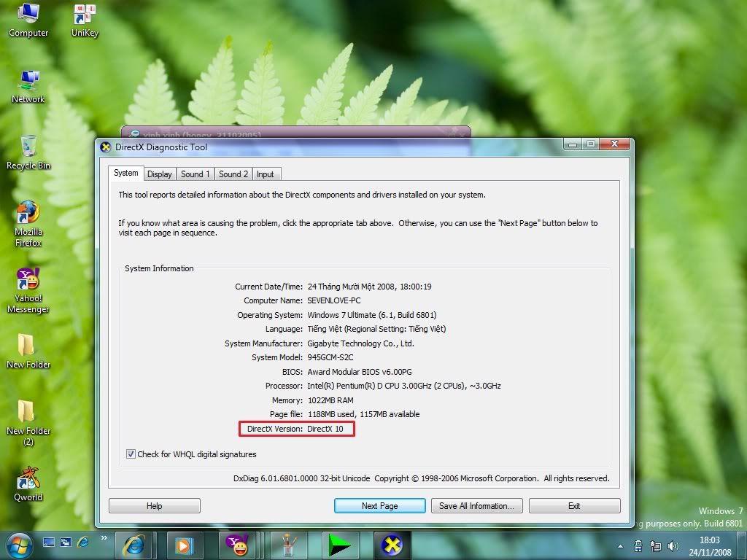Click the Intel Pentium D processor value
The image size is (747, 560).
(404, 386)
